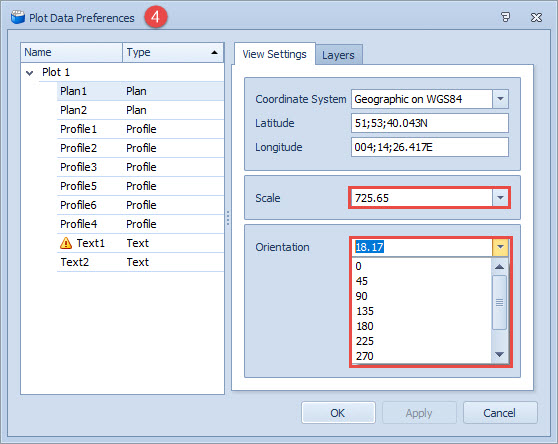Click the orientation list scroll down arrow

coord(499,354)
